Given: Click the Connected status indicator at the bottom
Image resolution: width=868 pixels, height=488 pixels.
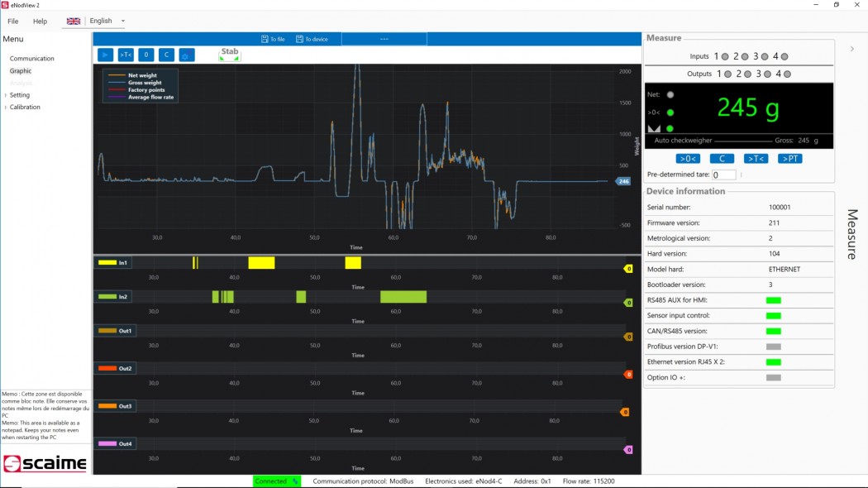Looking at the screenshot, I should point(276,481).
